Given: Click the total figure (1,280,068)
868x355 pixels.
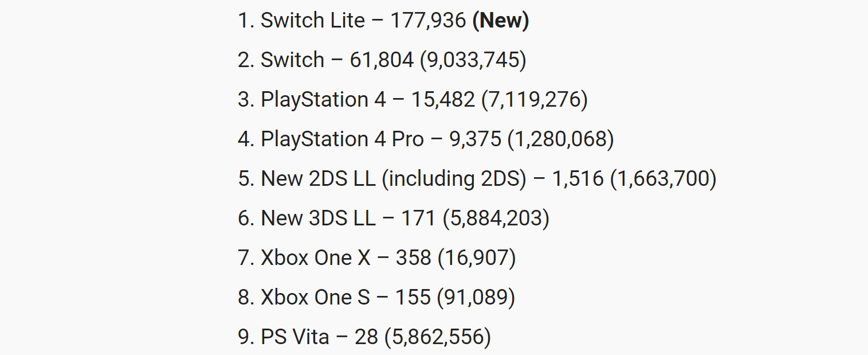Looking at the screenshot, I should pos(561,139).
